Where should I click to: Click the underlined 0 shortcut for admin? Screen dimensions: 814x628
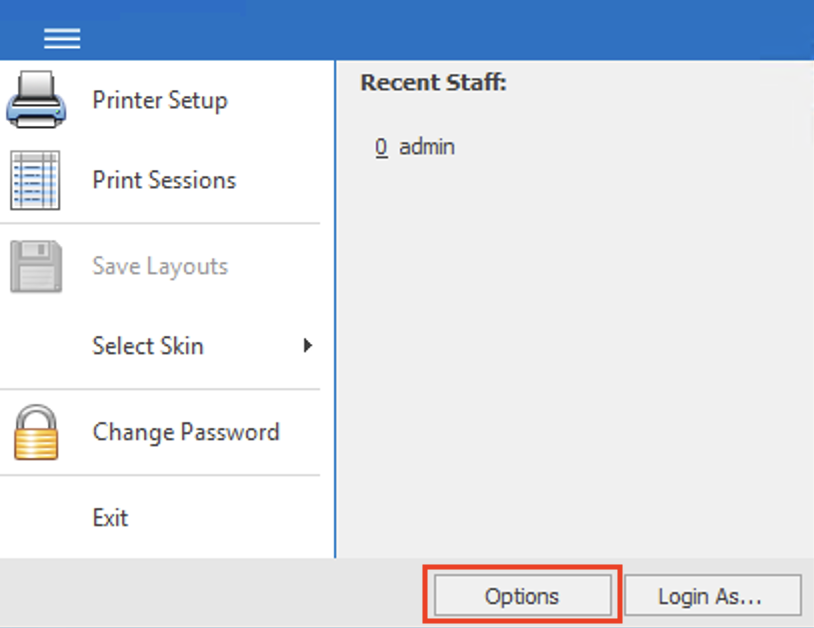pos(380,146)
